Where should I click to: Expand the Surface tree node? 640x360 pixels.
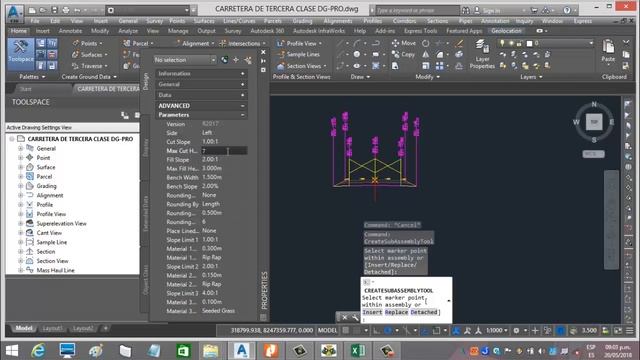[20, 167]
